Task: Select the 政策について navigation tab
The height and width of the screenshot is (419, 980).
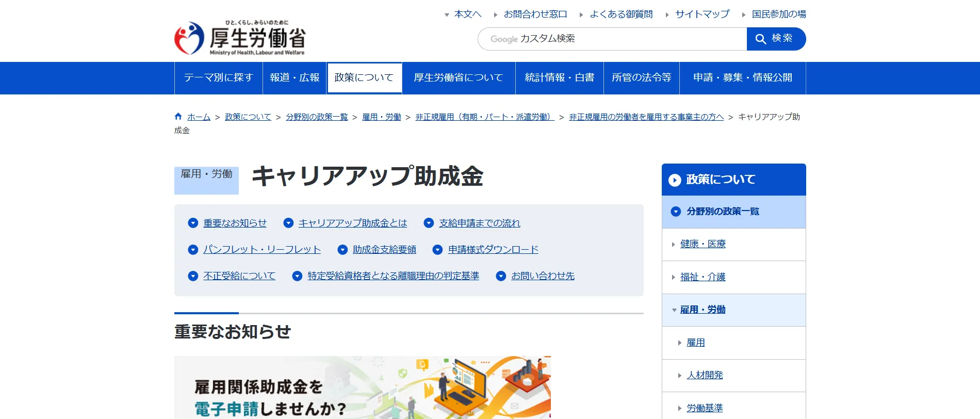Action: [364, 78]
